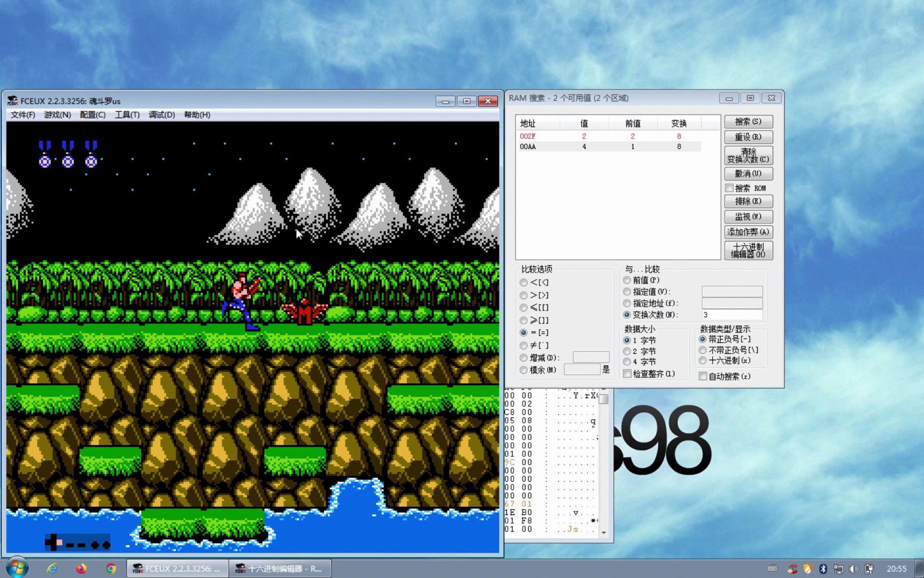Select the 带正负号 signed display radio

(x=703, y=339)
